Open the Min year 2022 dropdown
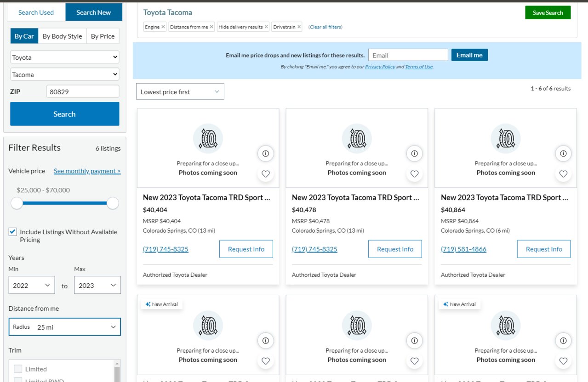Image resolution: width=588 pixels, height=382 pixels. (32, 285)
